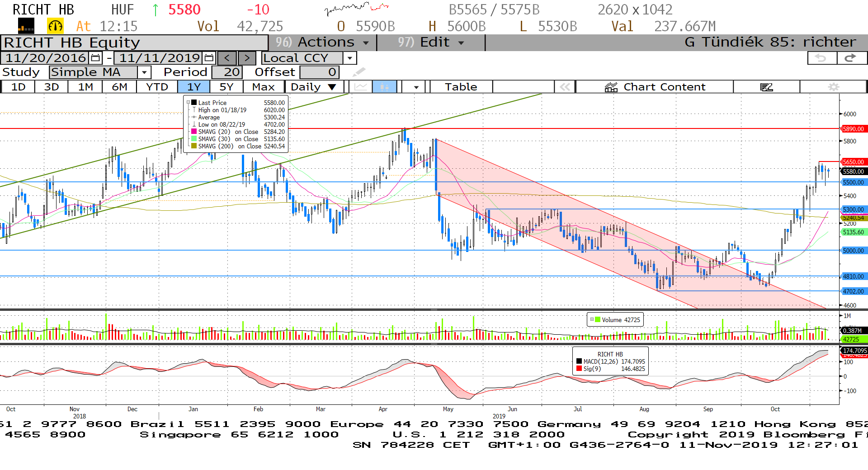Select the 1D range tab
This screenshot has height=470, width=868.
tap(18, 87)
